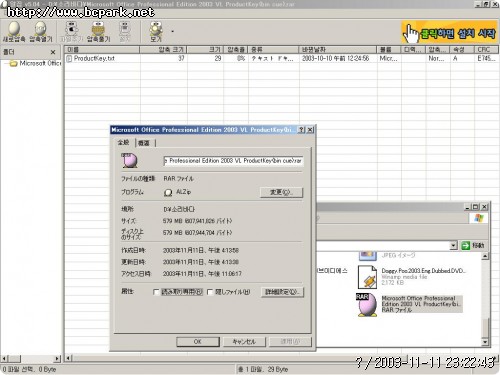The width and height of the screenshot is (500, 375).
Task: Switch to the 概要 summary tab
Action: (144, 143)
